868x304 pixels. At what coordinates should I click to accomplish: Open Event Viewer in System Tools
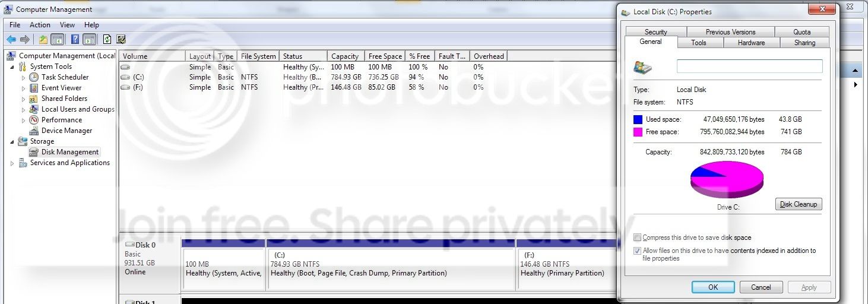61,88
